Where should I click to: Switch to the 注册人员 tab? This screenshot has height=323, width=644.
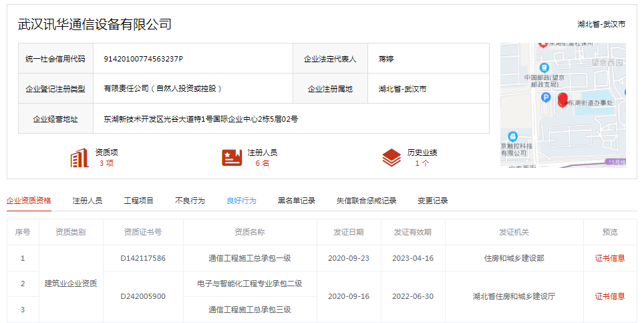[x=88, y=201]
